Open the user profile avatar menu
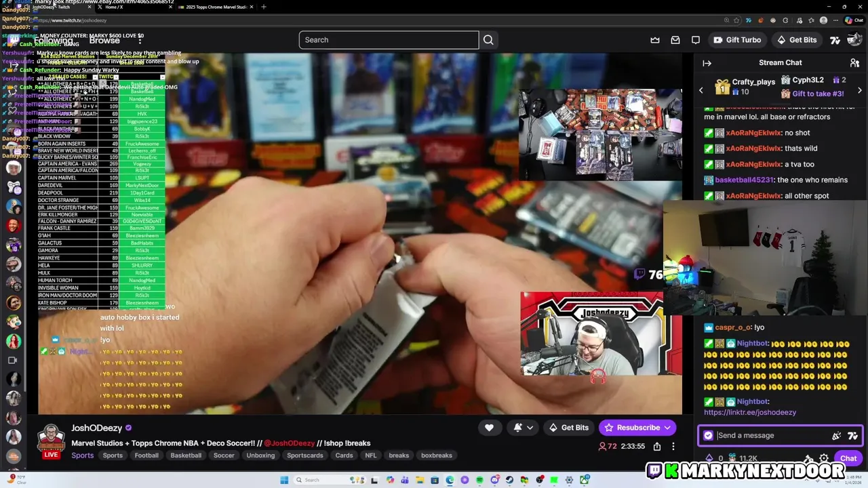Screen dimensions: 868x488 (854, 40)
